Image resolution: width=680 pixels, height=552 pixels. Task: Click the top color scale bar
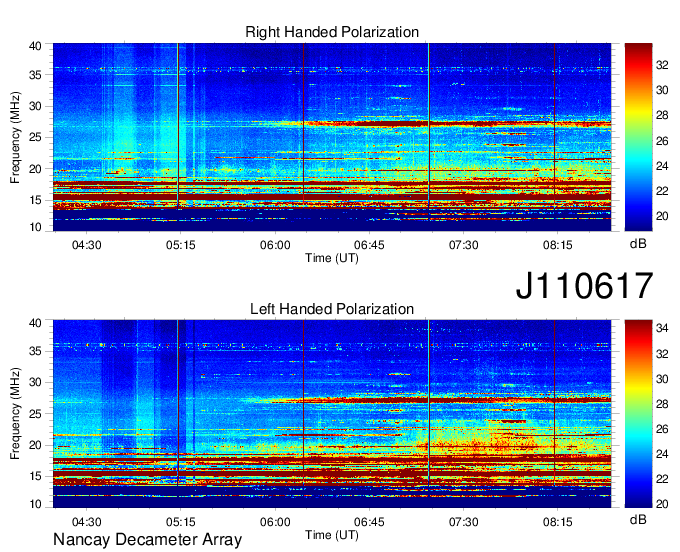click(x=638, y=137)
